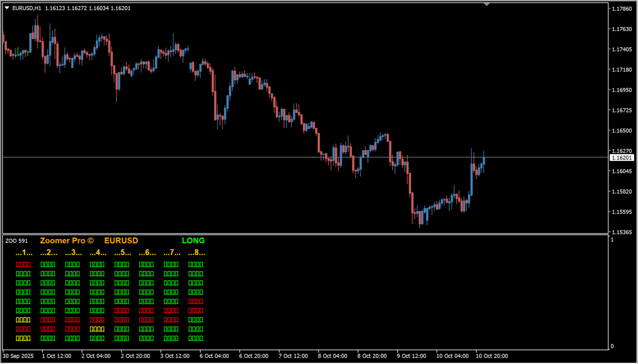Viewport: 638px width, 364px height.
Task: Click the top green block in column 2
Action: 48,265
